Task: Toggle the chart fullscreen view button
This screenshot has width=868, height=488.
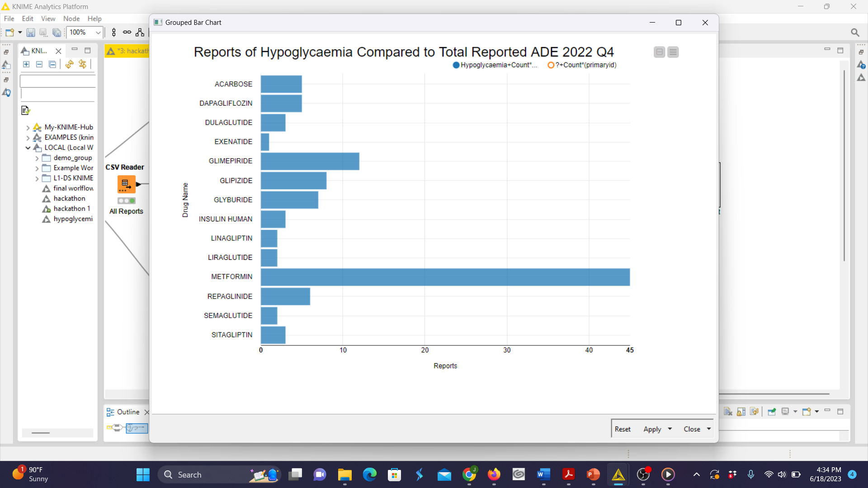Action: (x=659, y=52)
